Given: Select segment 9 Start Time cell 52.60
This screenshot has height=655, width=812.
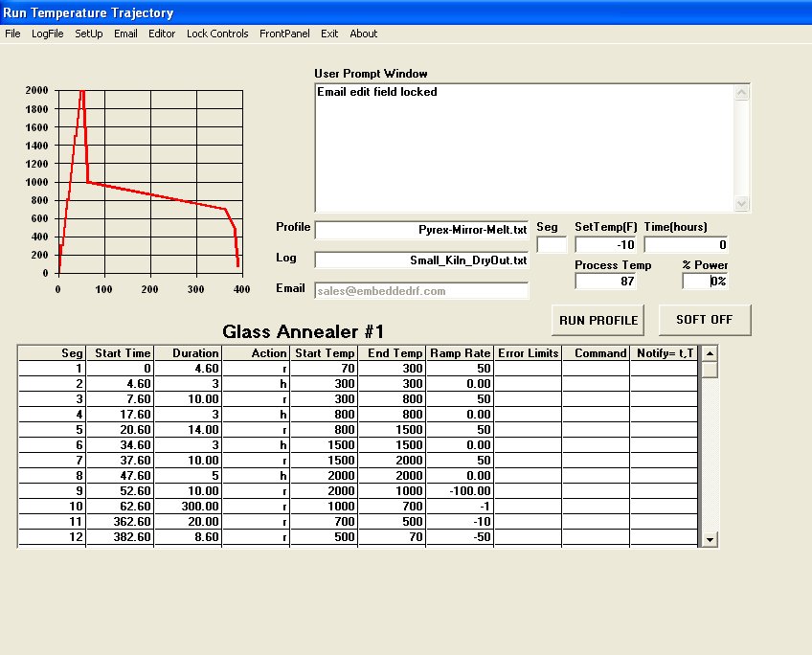Looking at the screenshot, I should [x=120, y=490].
